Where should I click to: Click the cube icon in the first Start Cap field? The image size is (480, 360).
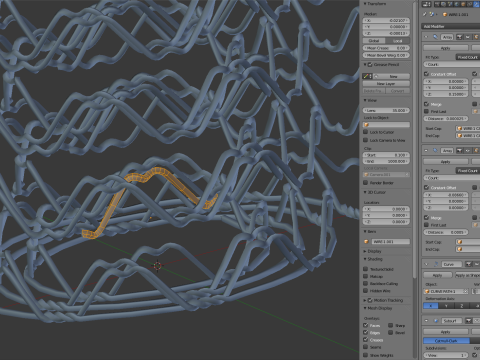pos(460,128)
